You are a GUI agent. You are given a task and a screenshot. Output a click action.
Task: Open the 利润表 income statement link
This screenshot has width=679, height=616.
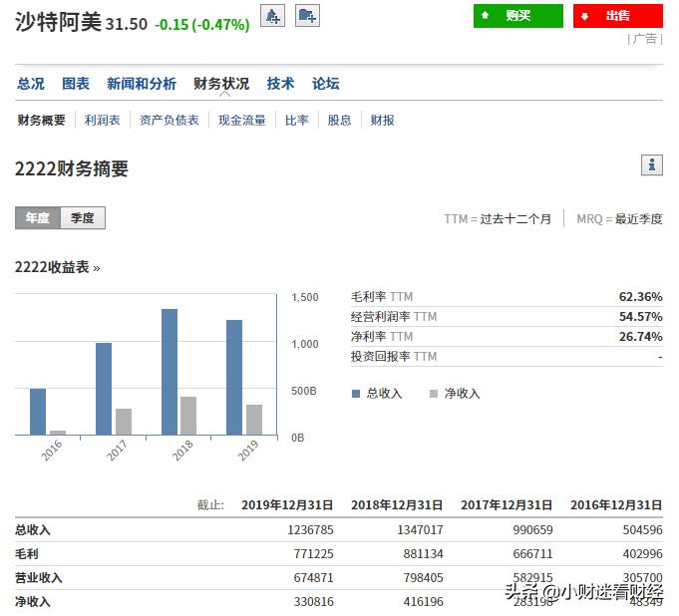coord(103,121)
